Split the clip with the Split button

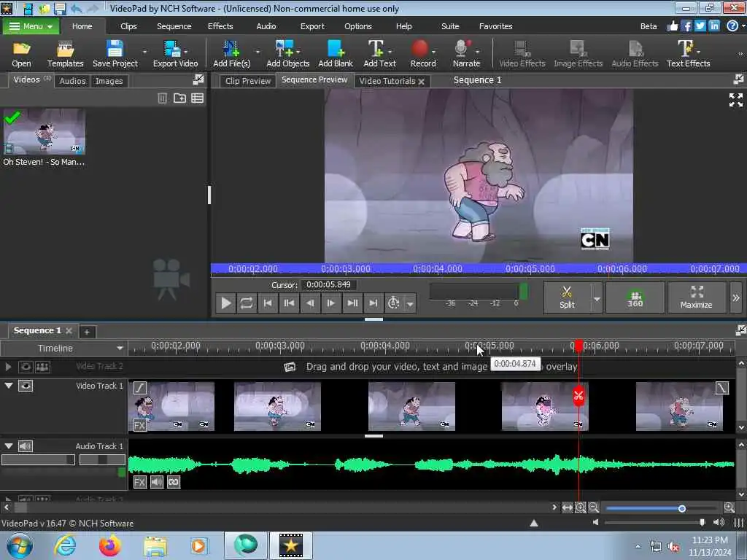point(567,297)
